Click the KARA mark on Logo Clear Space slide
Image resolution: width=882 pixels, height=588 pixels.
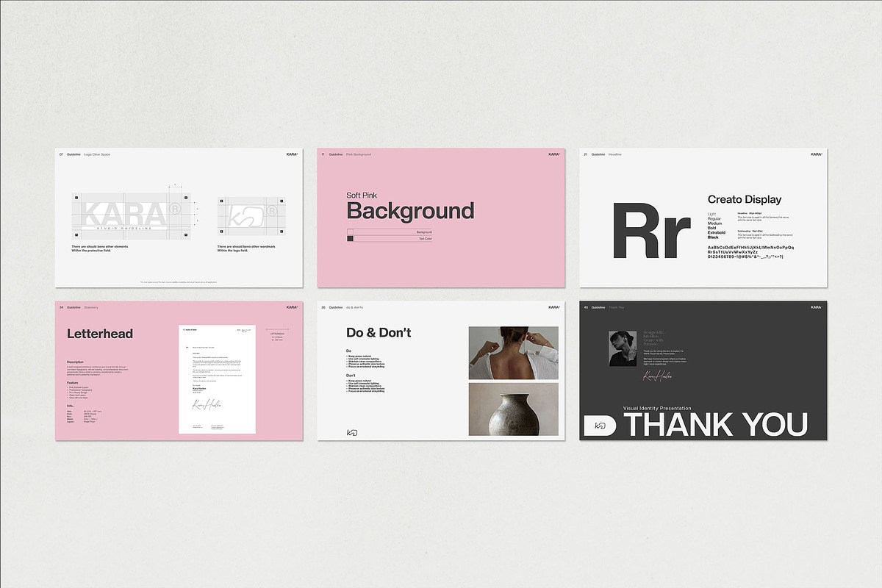click(293, 154)
